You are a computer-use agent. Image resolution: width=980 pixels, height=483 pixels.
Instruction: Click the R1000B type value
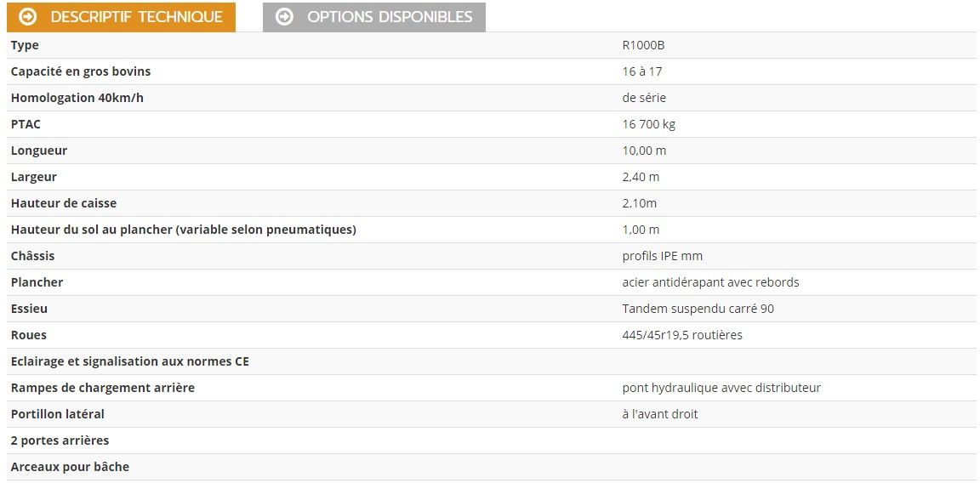(x=643, y=45)
